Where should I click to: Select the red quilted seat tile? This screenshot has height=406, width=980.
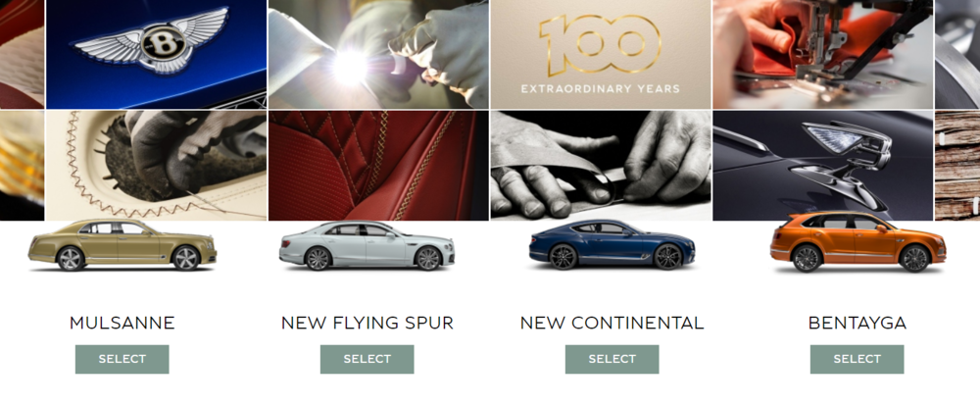(378, 166)
